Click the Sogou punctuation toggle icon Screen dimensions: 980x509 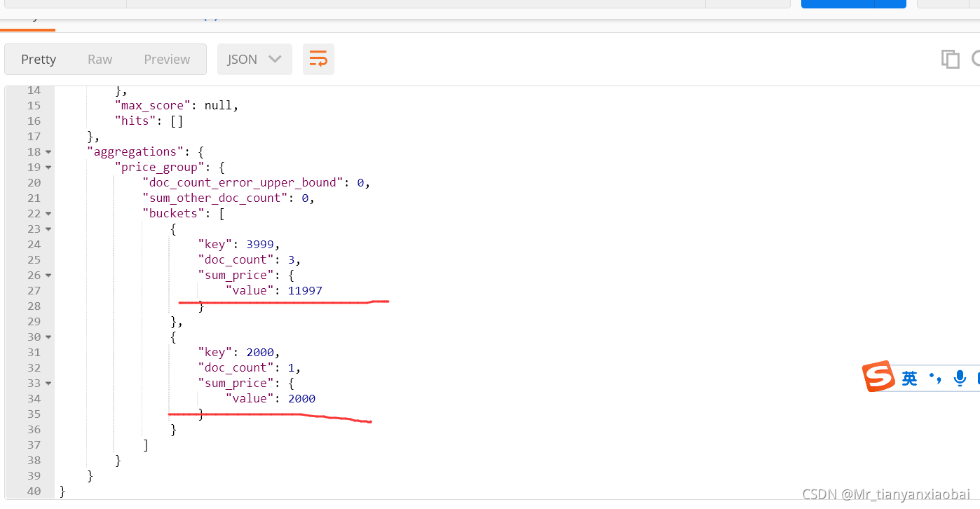click(934, 379)
